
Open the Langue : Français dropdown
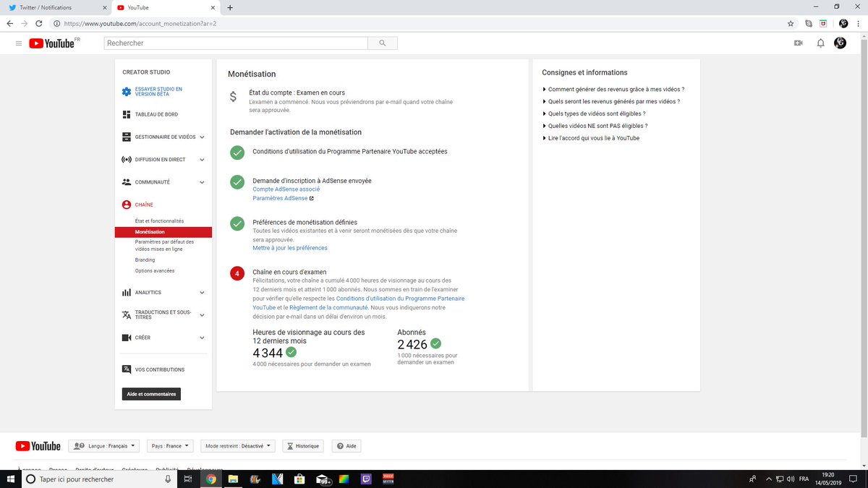click(104, 446)
